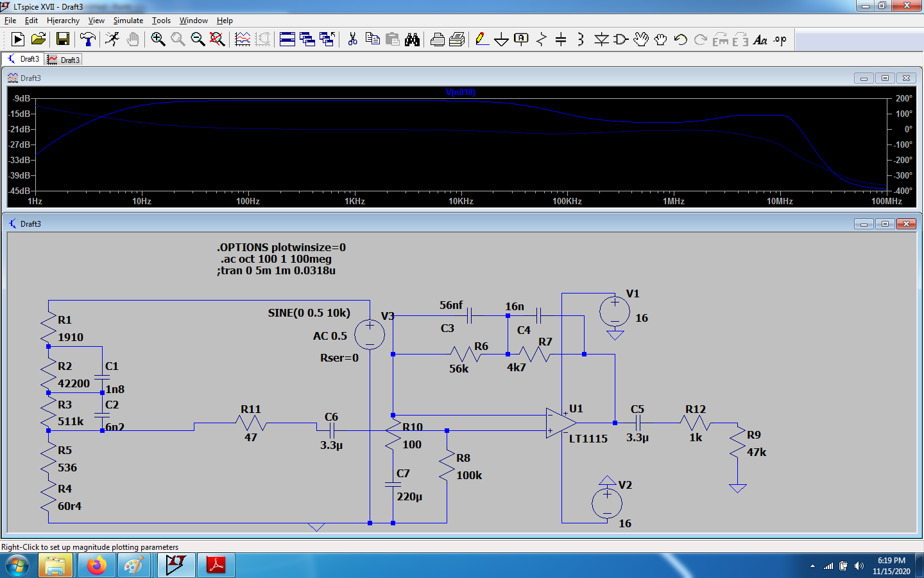Open the Control Panel hammer icon
Viewport: 924px width, 578px height.
point(88,40)
